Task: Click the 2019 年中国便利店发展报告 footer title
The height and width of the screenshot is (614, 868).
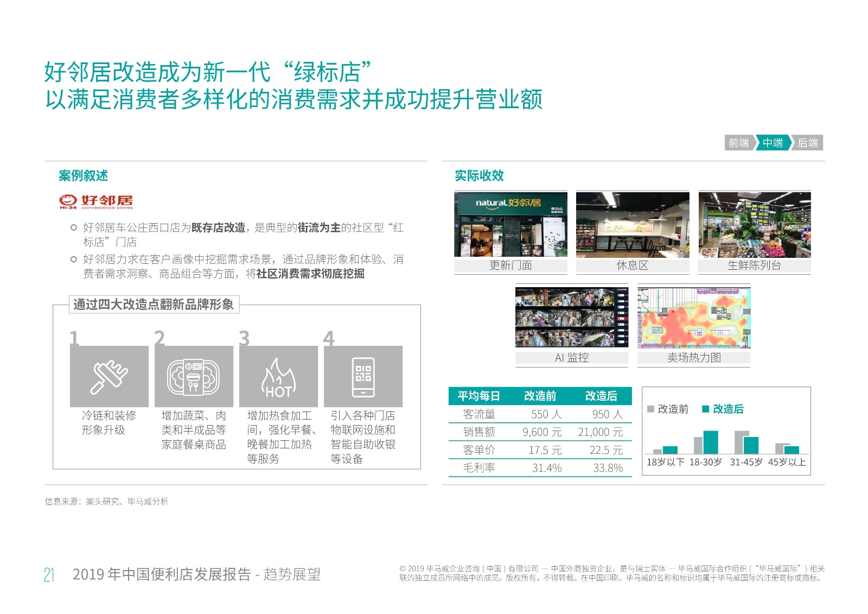Action: tap(197, 574)
